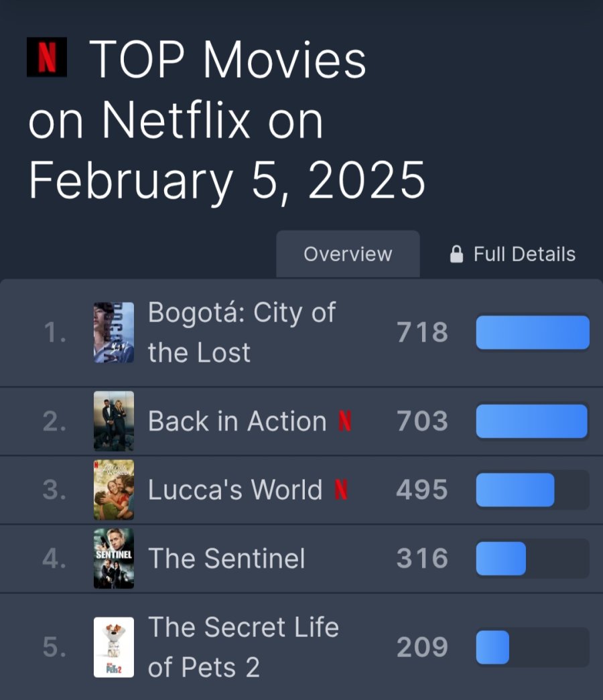Open the Bogotá: City of the Lost title link
The height and width of the screenshot is (700, 603).
(242, 333)
